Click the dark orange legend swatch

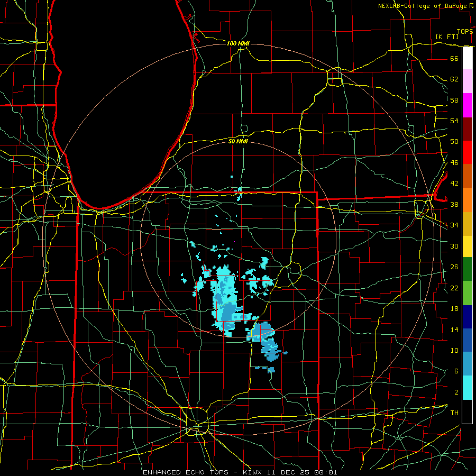point(467,176)
